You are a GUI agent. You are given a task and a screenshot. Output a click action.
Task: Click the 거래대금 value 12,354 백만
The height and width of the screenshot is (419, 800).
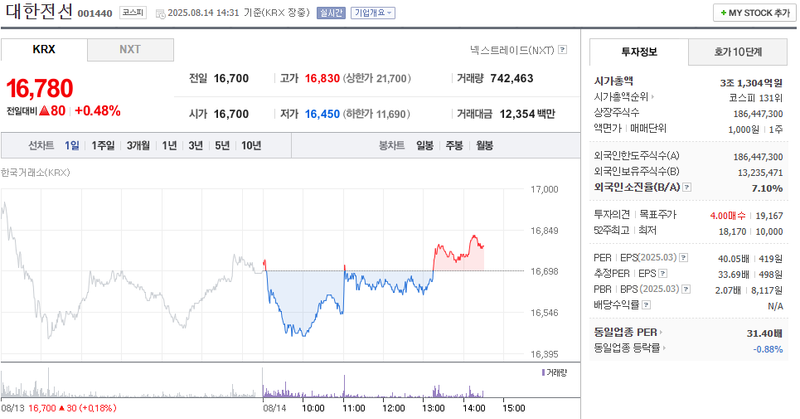point(527,114)
